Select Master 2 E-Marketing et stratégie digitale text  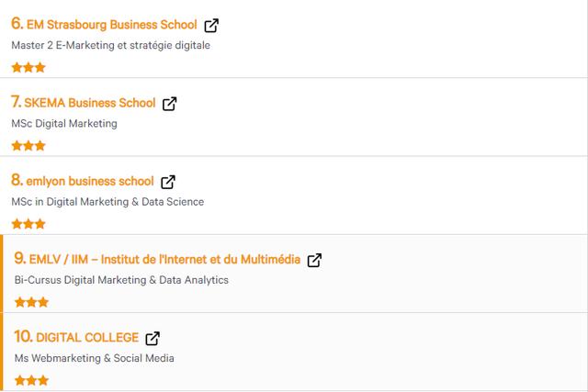[x=110, y=45]
